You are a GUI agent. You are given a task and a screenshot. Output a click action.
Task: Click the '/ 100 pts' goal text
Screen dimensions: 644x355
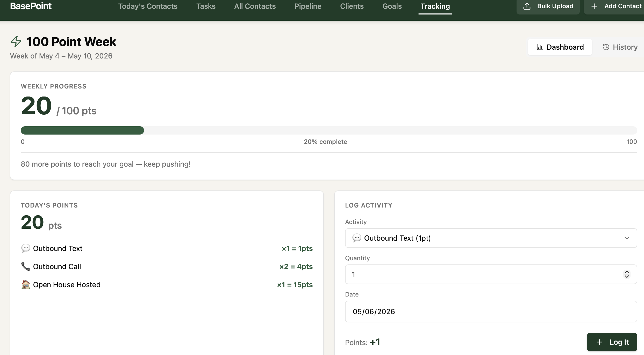[x=76, y=111]
